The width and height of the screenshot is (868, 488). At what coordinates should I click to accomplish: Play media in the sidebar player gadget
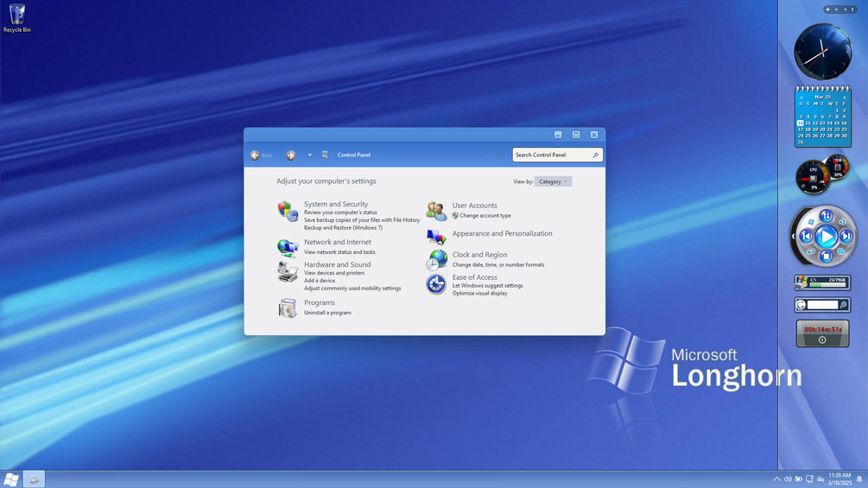tap(826, 237)
